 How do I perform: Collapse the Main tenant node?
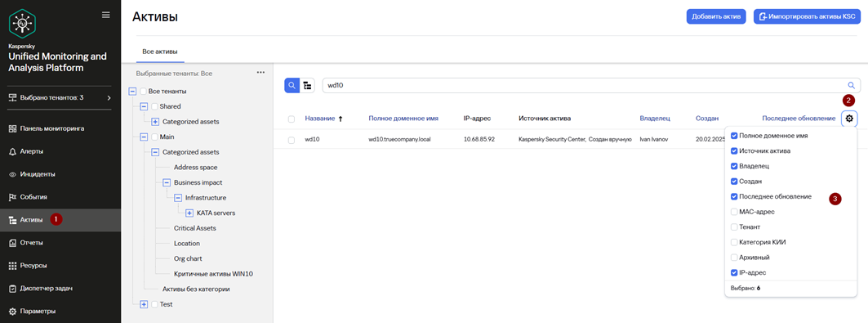(x=144, y=137)
